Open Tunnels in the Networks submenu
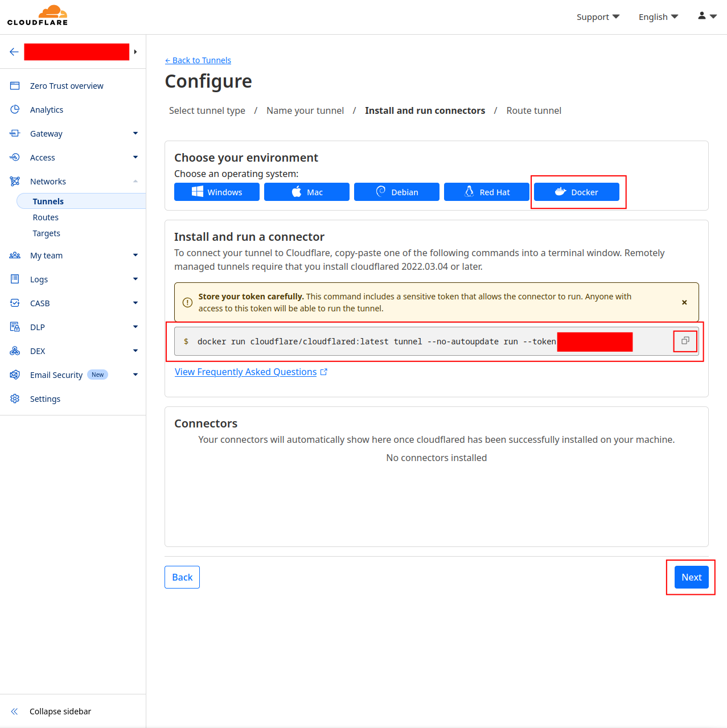The image size is (727, 728). (x=81, y=201)
